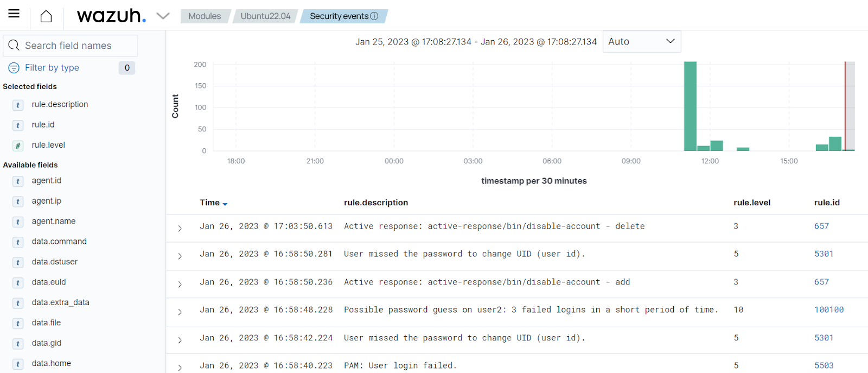The image size is (868, 373).
Task: Go to the home icon
Action: 46,16
